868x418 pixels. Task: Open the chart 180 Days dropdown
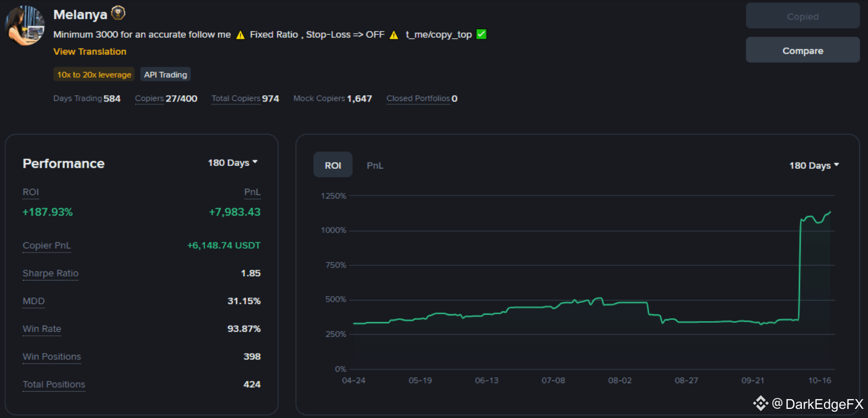click(814, 165)
